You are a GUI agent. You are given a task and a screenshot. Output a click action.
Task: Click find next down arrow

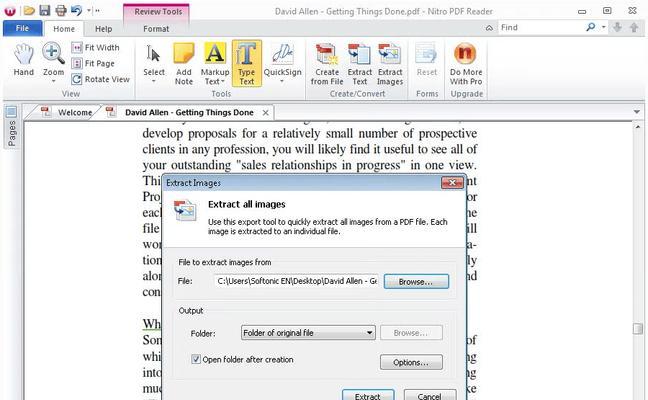click(617, 27)
